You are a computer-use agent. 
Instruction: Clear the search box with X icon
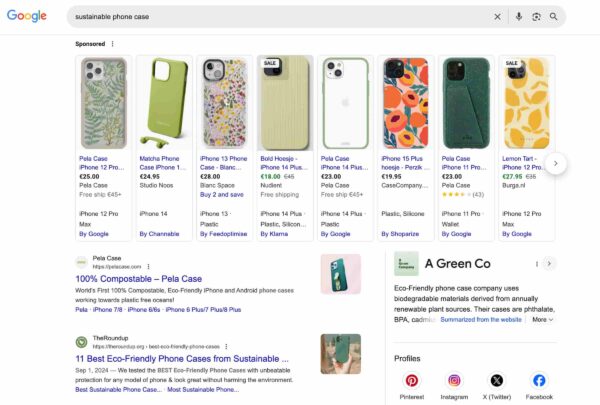point(497,17)
